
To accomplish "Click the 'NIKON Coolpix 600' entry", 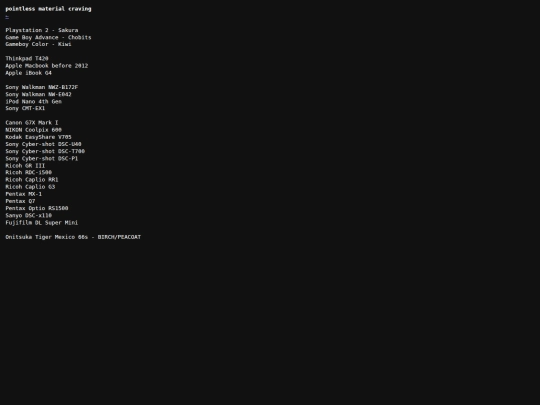I will 33,130.
